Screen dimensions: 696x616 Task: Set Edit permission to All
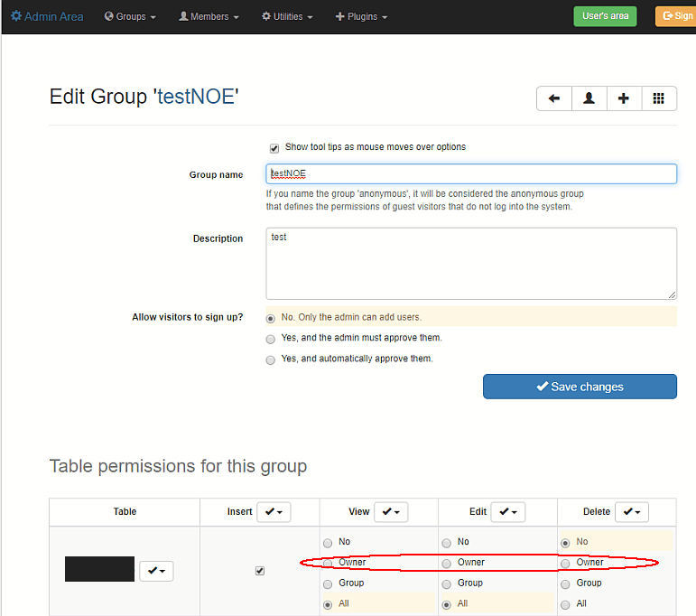click(447, 604)
